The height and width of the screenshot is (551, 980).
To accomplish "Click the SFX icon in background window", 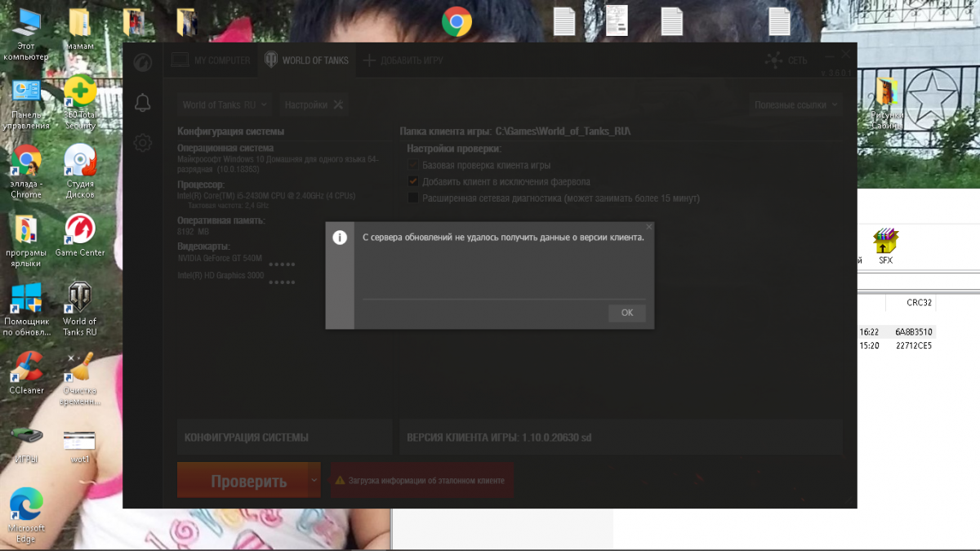I will [886, 247].
